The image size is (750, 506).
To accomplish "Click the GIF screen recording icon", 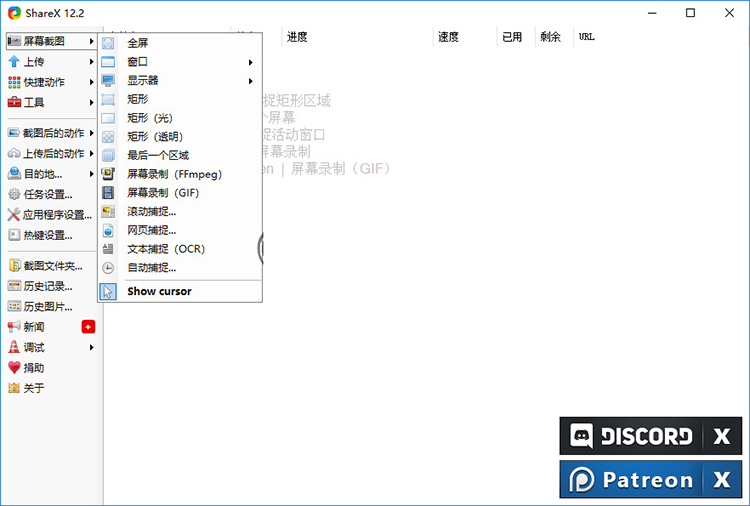I will (x=108, y=193).
